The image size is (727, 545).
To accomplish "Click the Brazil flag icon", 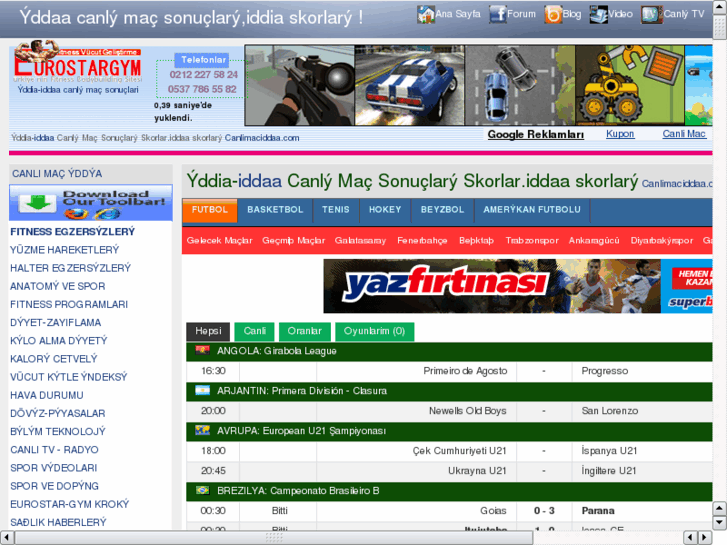I will point(202,490).
